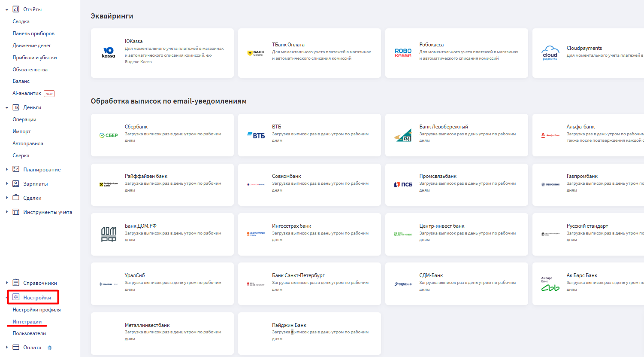Select Интеграции in settings menu
Viewport: 644px width, 357px height.
pyautogui.click(x=27, y=322)
